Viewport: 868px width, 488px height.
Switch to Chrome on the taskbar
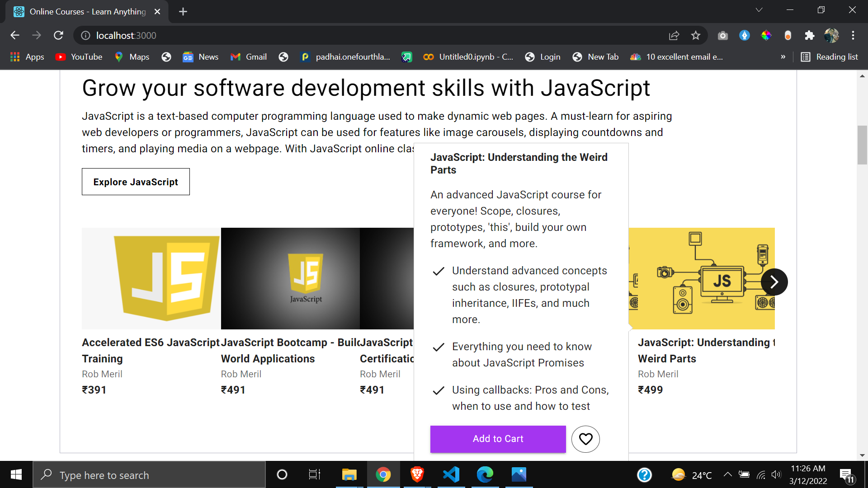(x=383, y=474)
